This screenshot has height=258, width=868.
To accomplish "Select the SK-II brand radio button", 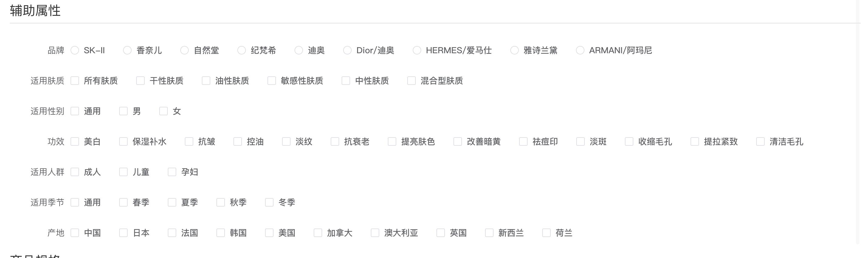I will [75, 50].
